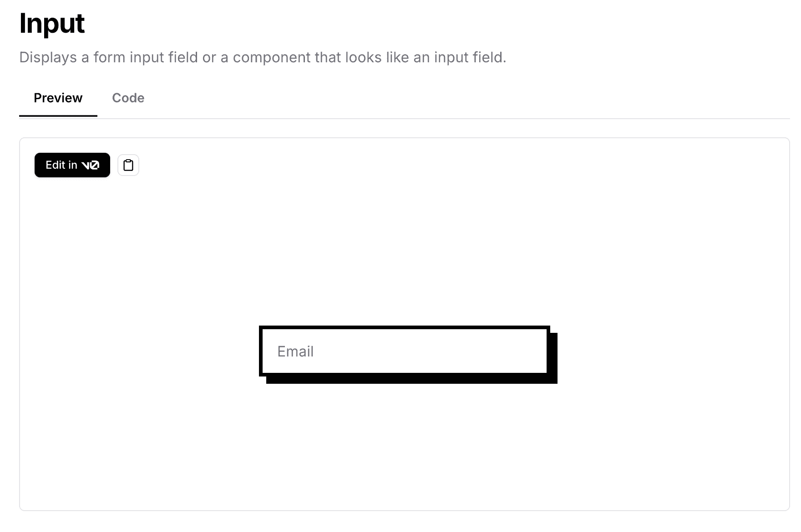Viewport: 801px width, 532px height.
Task: Select the small clipboard button beside Edit
Action: click(128, 165)
